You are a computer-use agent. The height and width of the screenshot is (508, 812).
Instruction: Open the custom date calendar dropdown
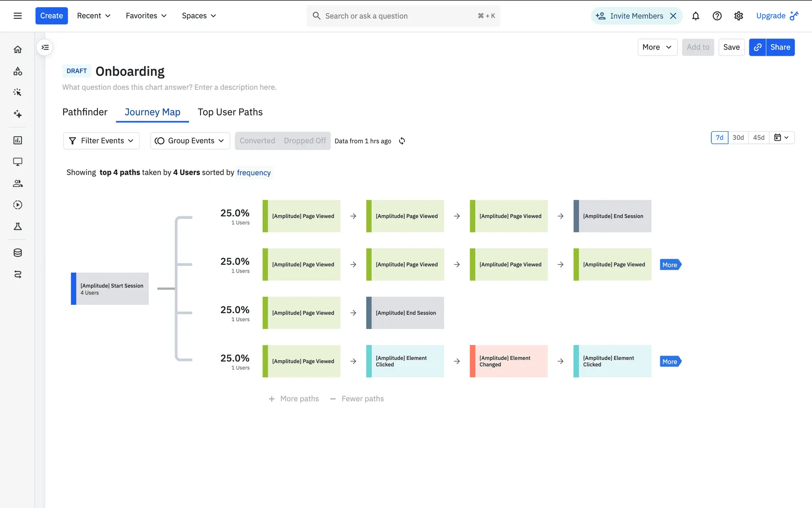click(782, 138)
